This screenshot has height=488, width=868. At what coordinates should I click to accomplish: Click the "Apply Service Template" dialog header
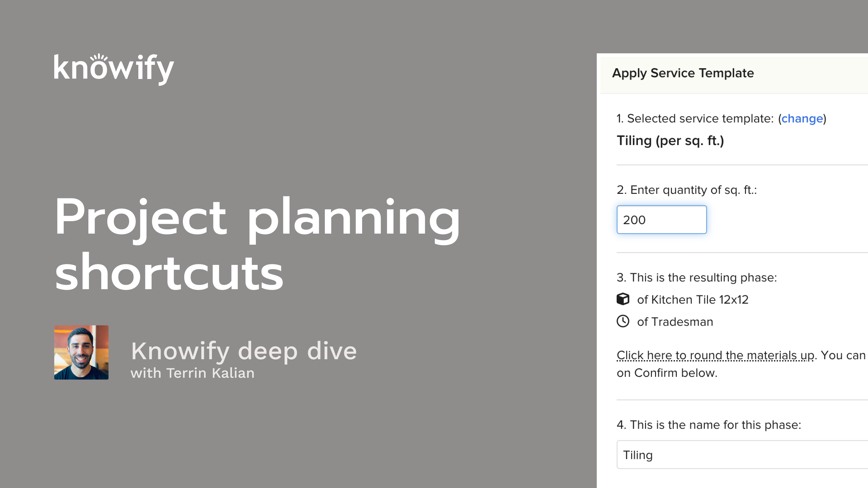(683, 73)
